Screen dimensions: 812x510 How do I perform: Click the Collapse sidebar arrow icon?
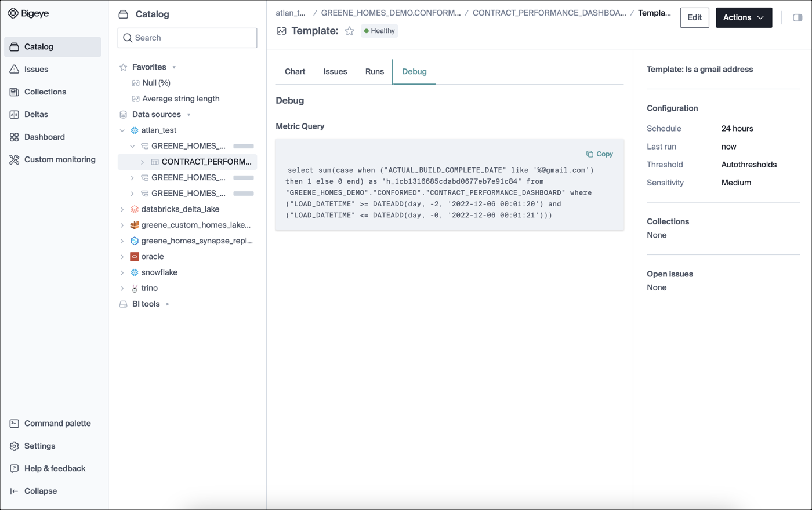pyautogui.click(x=14, y=491)
